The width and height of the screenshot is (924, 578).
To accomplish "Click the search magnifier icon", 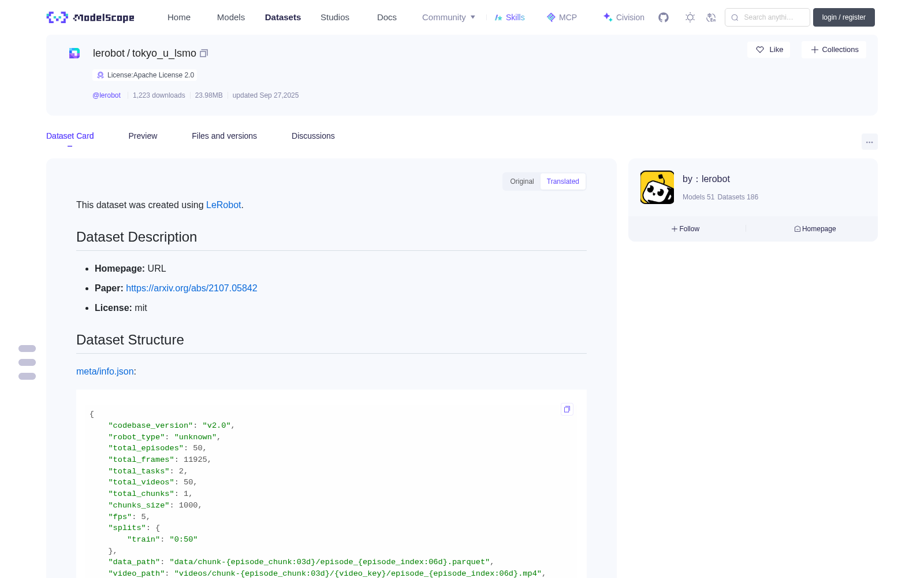I will click(x=735, y=17).
